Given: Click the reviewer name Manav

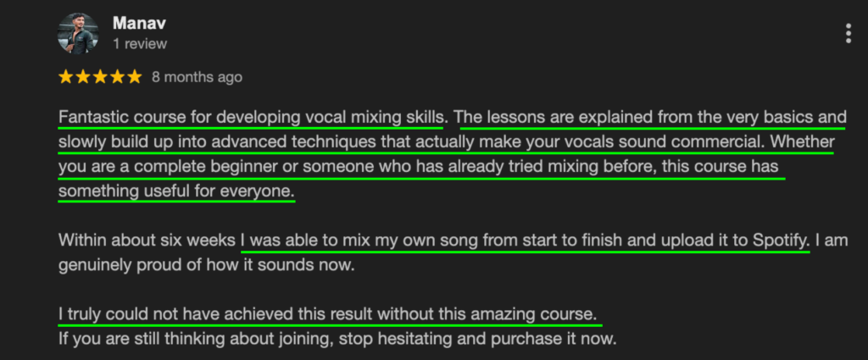Looking at the screenshot, I should tap(136, 24).
